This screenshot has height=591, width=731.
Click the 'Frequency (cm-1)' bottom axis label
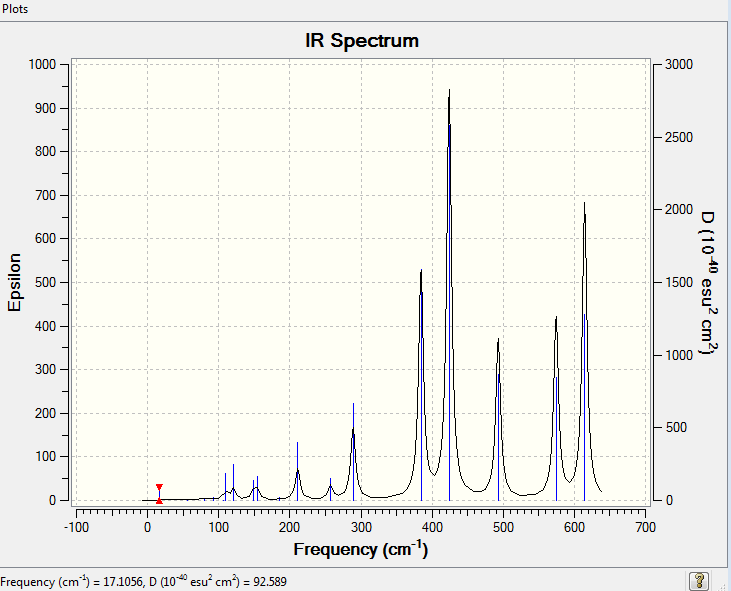coord(360,549)
